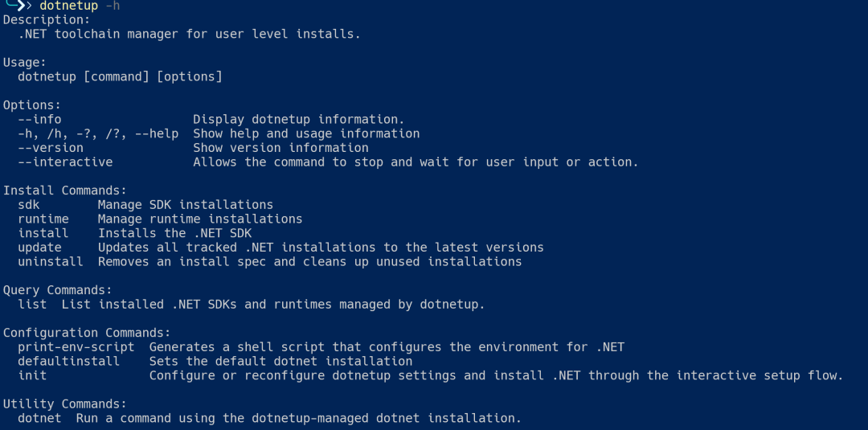Click the '--interactive' option text
The height and width of the screenshot is (430, 868).
pyautogui.click(x=65, y=162)
